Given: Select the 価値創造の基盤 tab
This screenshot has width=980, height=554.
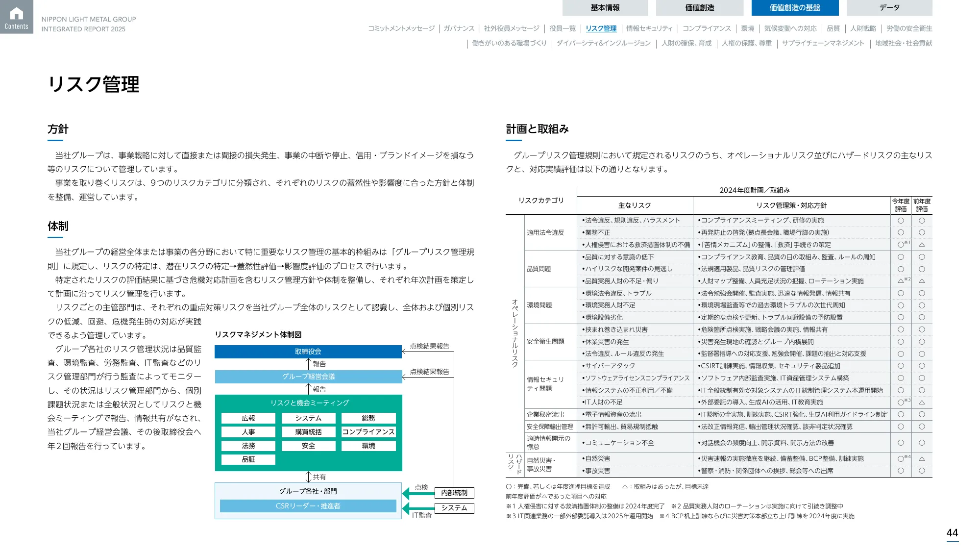Looking at the screenshot, I should (x=794, y=7).
